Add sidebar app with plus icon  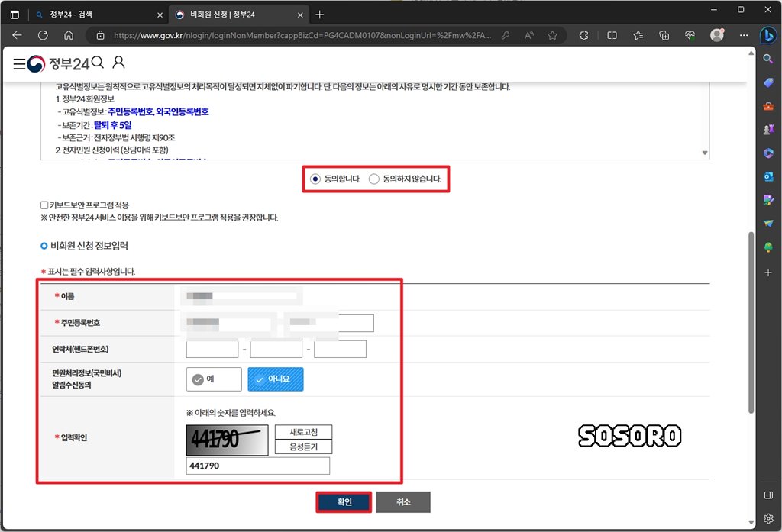(x=768, y=272)
